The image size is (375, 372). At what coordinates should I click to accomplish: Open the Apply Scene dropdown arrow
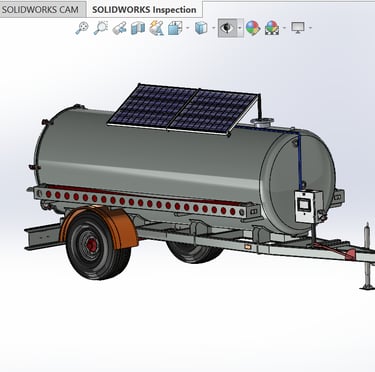click(284, 28)
